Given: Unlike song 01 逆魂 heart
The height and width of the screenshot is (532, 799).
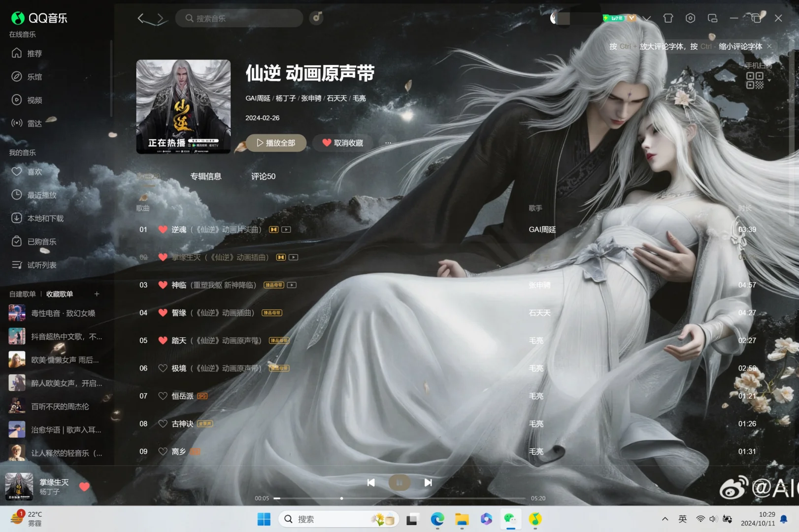Looking at the screenshot, I should click(x=163, y=230).
